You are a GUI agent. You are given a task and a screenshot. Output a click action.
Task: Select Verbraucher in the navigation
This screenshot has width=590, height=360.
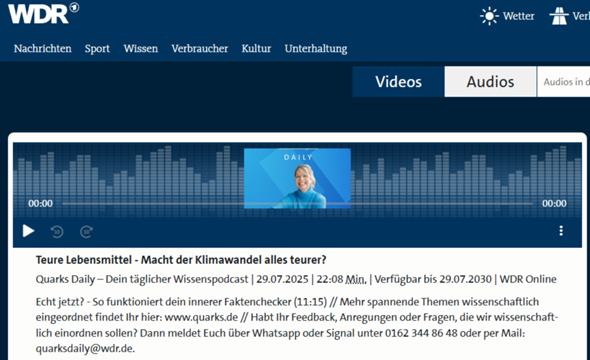[200, 49]
